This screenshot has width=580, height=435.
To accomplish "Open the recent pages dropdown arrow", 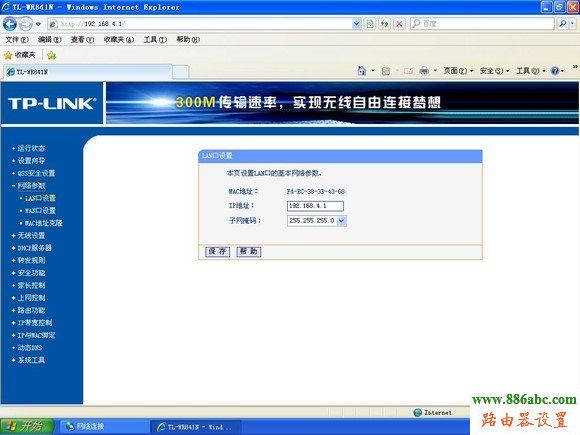I will click(38, 24).
